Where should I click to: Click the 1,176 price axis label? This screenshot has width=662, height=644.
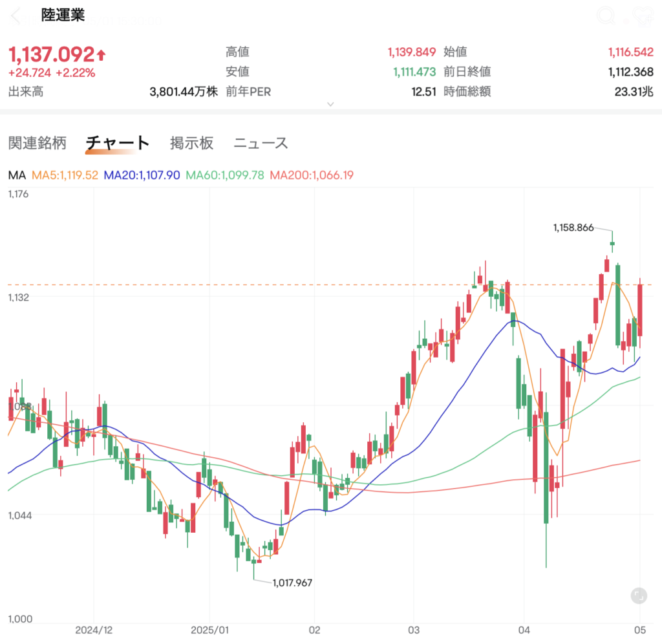pos(19,194)
